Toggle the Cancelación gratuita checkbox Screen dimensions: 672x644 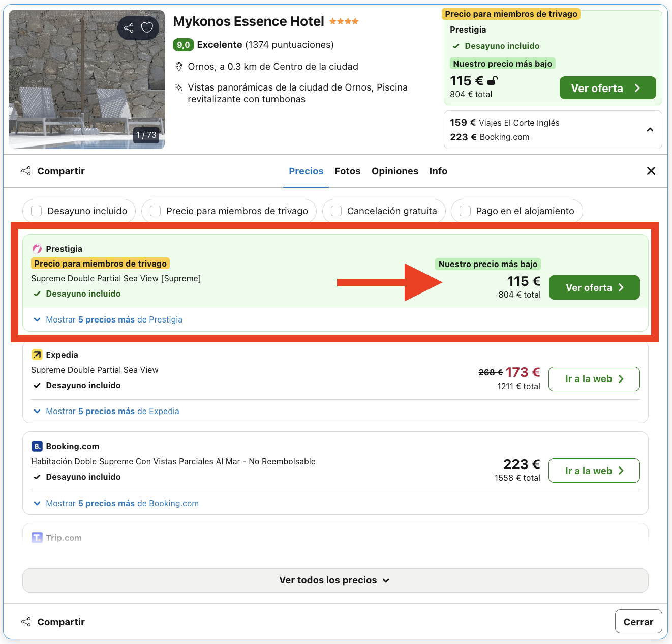tap(337, 211)
